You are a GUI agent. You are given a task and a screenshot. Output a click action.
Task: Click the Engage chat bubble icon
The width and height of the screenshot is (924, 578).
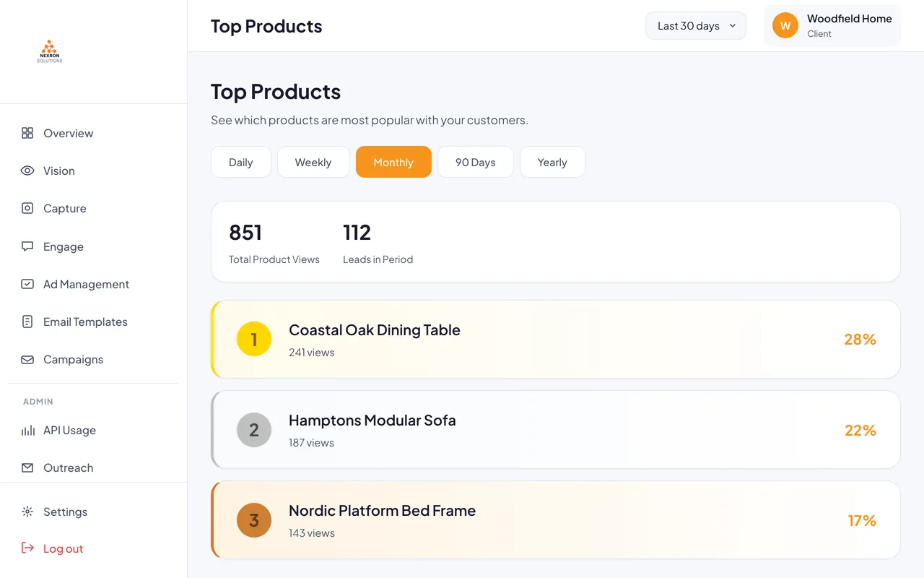tap(27, 246)
